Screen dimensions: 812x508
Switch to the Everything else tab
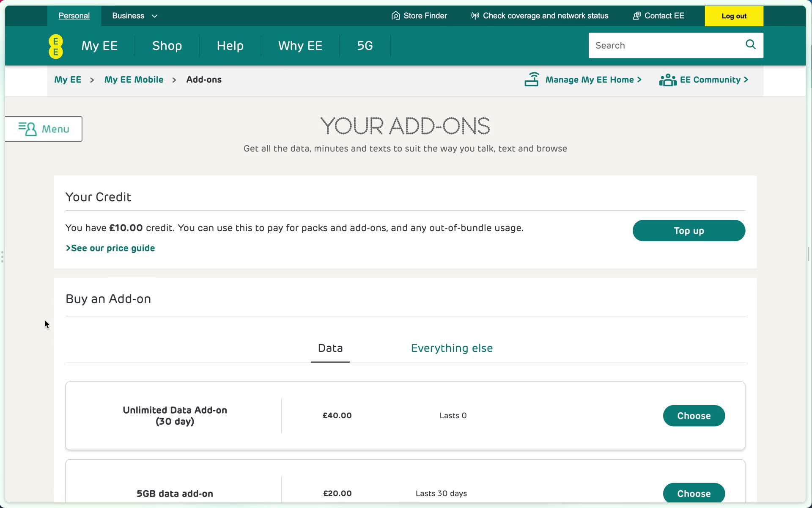tap(452, 348)
